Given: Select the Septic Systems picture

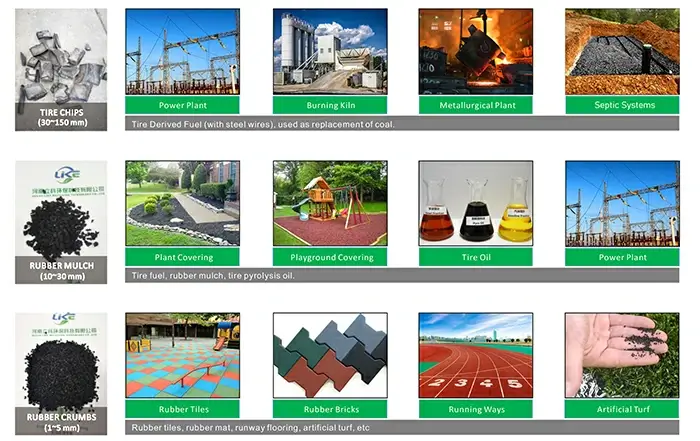Looking at the screenshot, I should (x=623, y=52).
